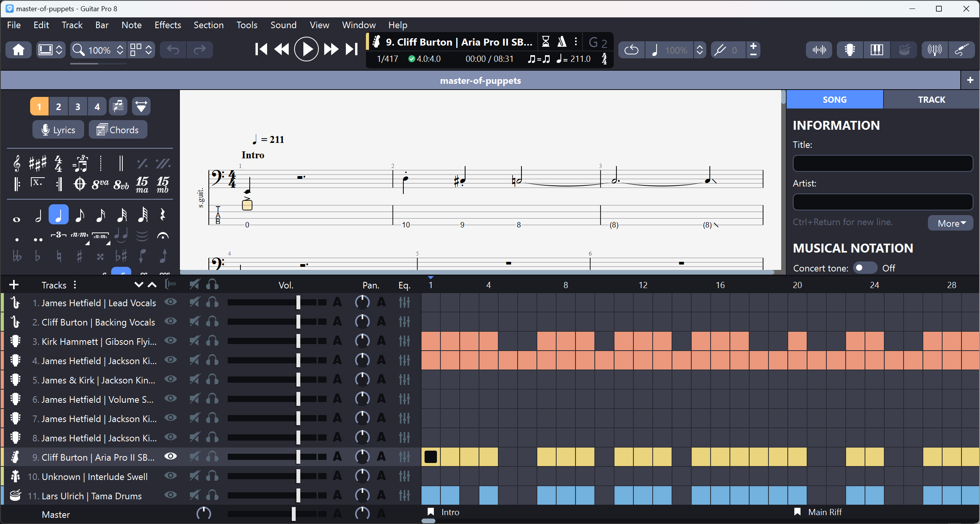Apply the 15ma octave marking

(x=142, y=185)
